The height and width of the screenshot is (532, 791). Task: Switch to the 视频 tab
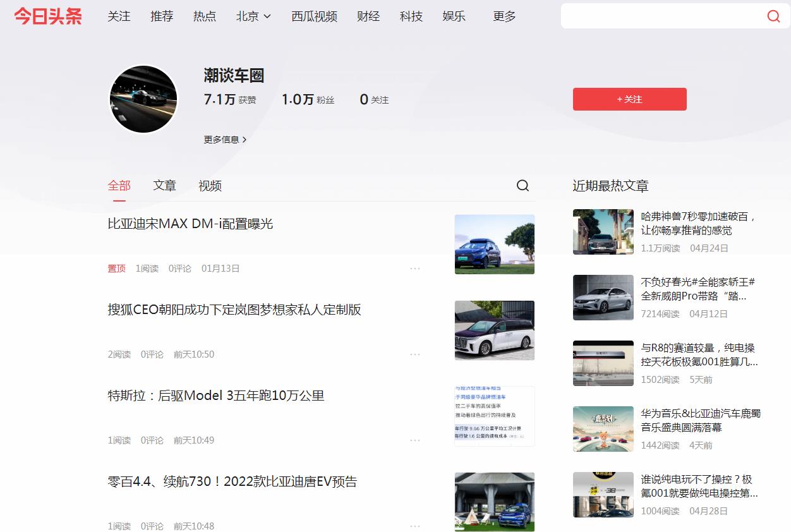(x=210, y=186)
